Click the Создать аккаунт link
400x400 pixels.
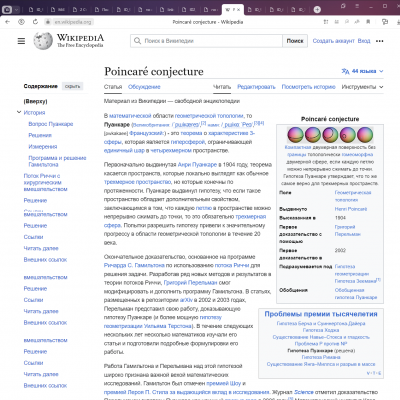(333, 41)
